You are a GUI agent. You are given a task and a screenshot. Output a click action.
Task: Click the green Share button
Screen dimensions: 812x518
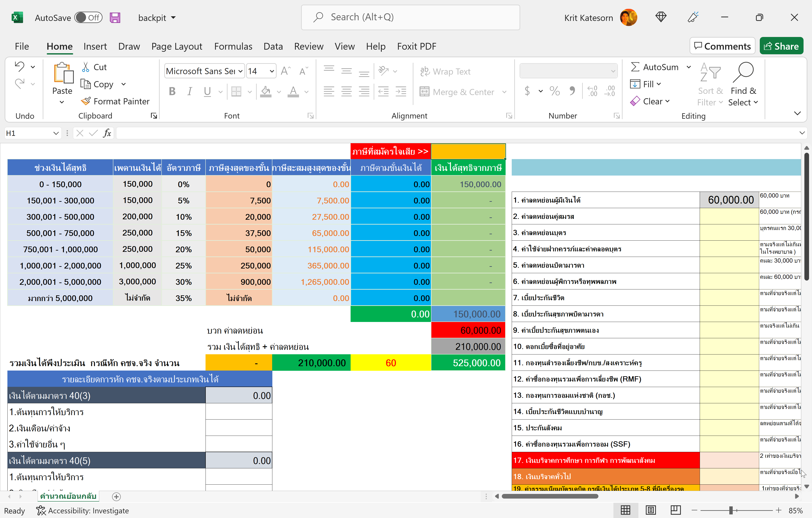(x=781, y=46)
